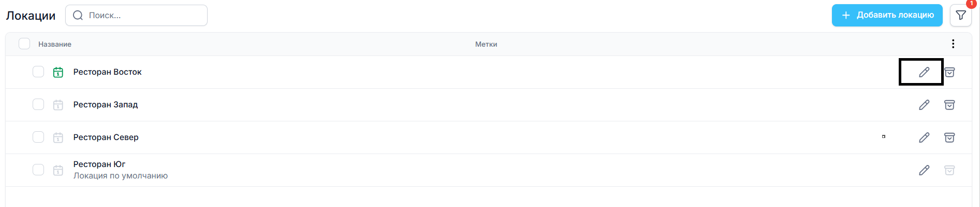Screen dimensions: 980x207
Task: Open the three-dot column options menu
Action: point(953,44)
